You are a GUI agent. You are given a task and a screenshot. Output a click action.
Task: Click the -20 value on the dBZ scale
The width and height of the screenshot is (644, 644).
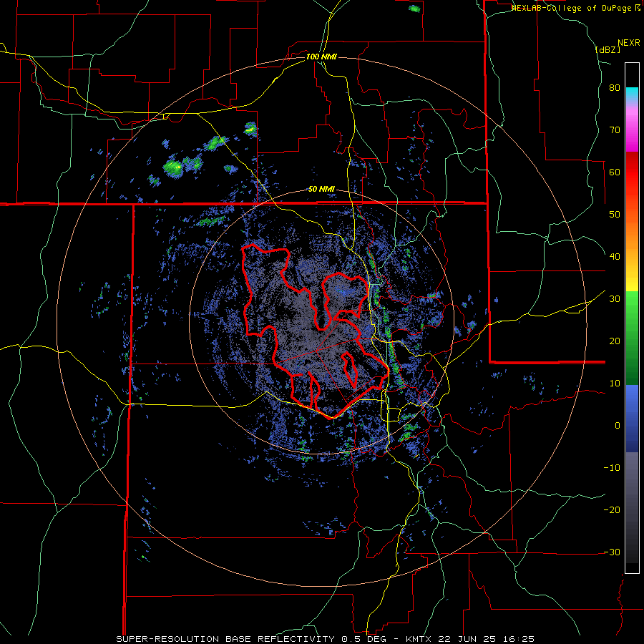pos(612,510)
